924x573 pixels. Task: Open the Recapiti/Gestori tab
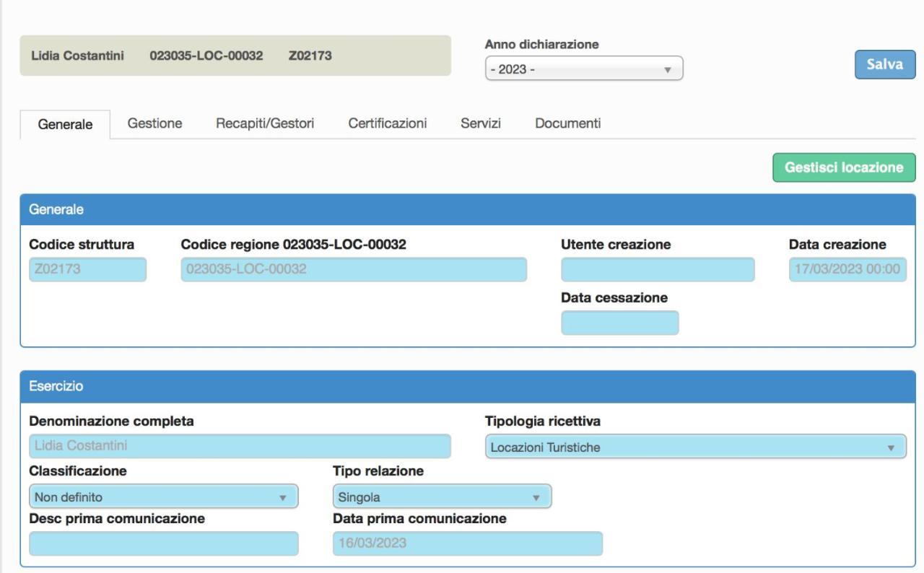[x=265, y=123]
